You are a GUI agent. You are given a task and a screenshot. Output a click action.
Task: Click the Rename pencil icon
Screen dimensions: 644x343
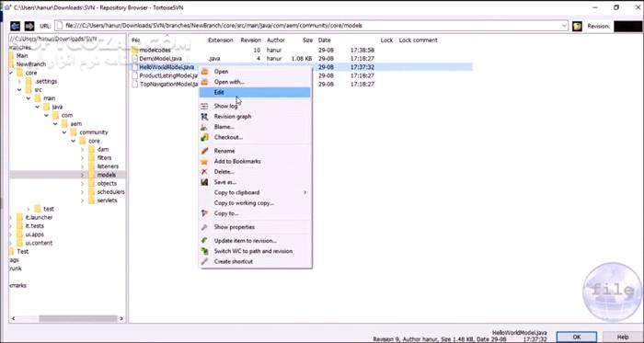pos(204,151)
